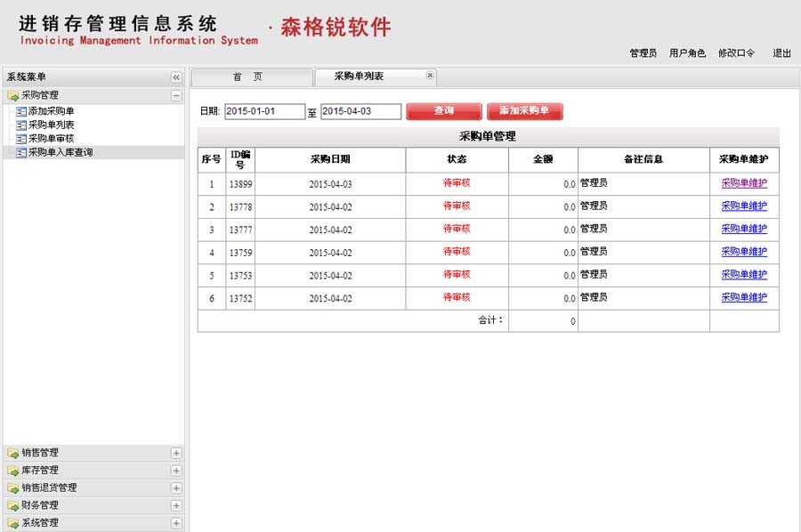Click the start date input field
Screen dimensions: 801x532
pos(264,112)
